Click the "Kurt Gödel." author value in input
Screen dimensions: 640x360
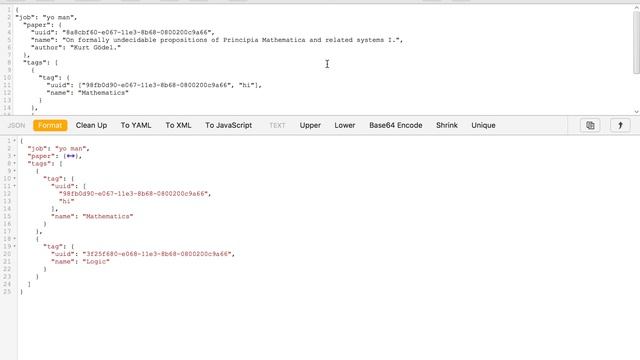[x=96, y=47]
